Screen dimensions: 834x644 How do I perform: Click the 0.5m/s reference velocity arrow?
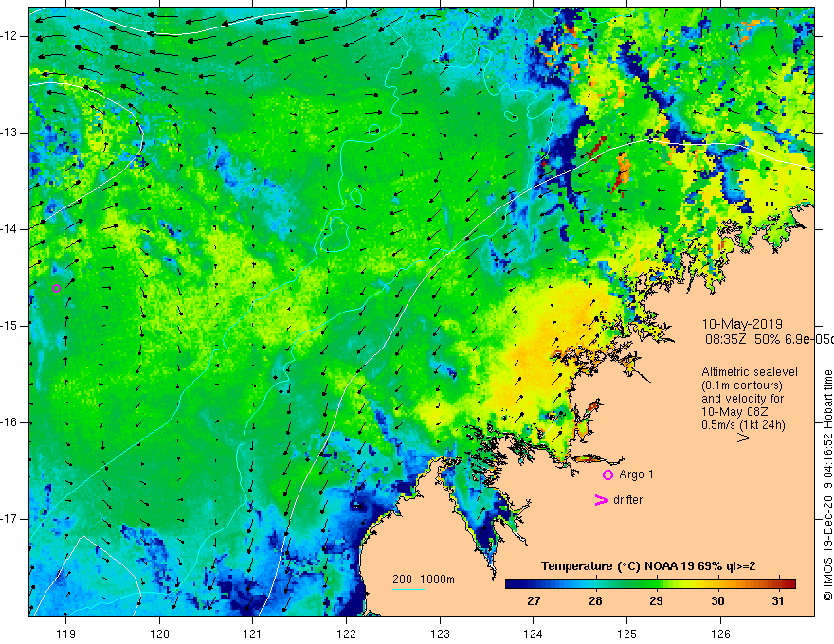pos(731,438)
